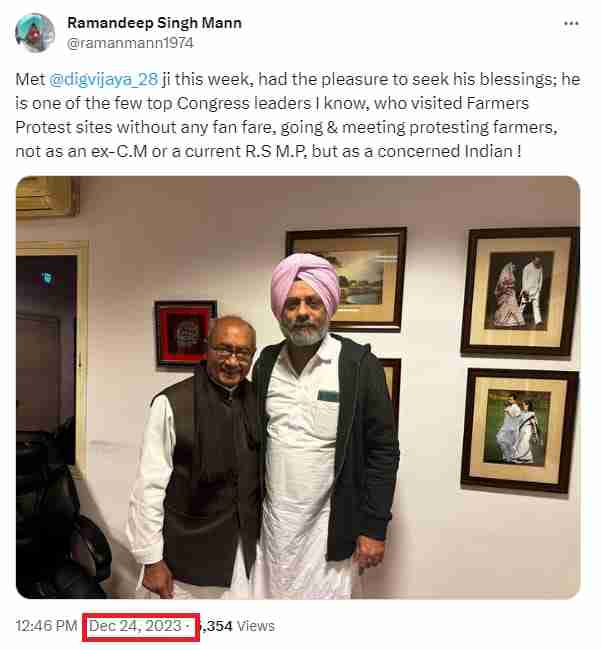Click the lavender turban in the photo
The height and width of the screenshot is (650, 602).
click(305, 281)
